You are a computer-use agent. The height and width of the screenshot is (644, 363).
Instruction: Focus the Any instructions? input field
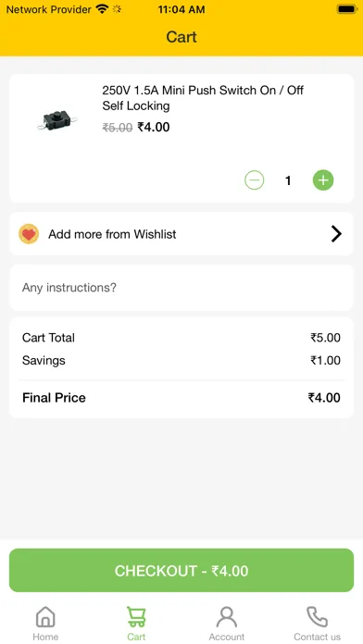(181, 288)
